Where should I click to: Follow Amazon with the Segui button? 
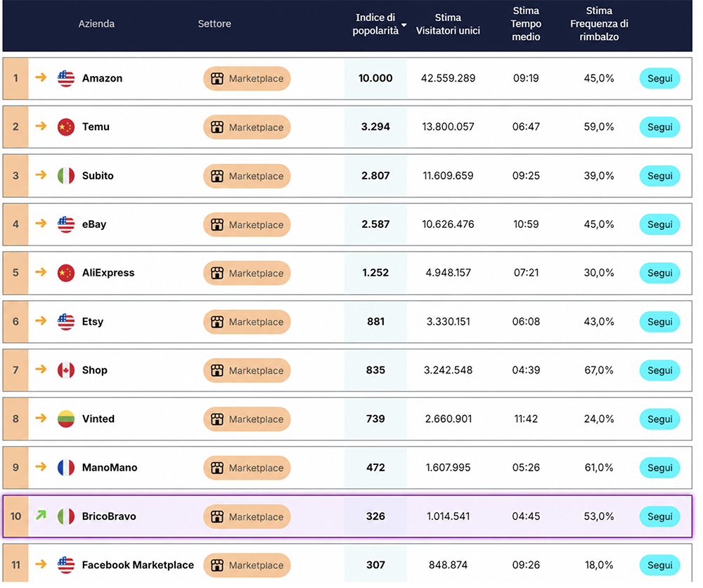[659, 79]
